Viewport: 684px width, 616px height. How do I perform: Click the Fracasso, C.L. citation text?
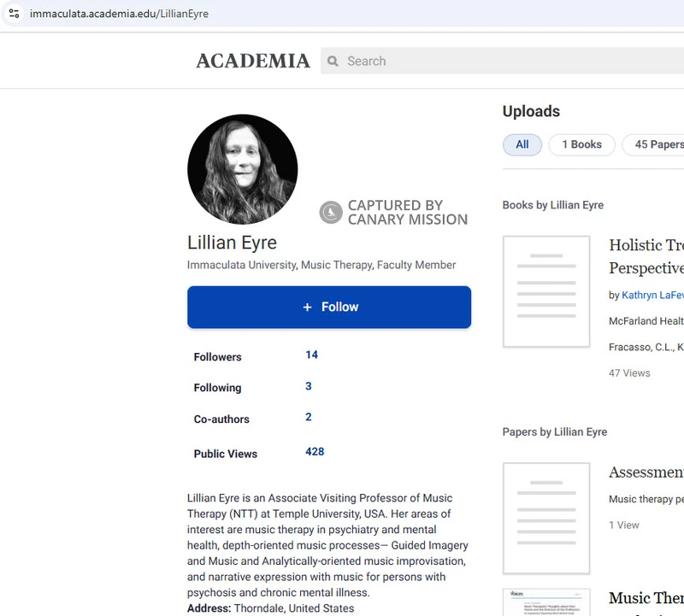coord(646,348)
